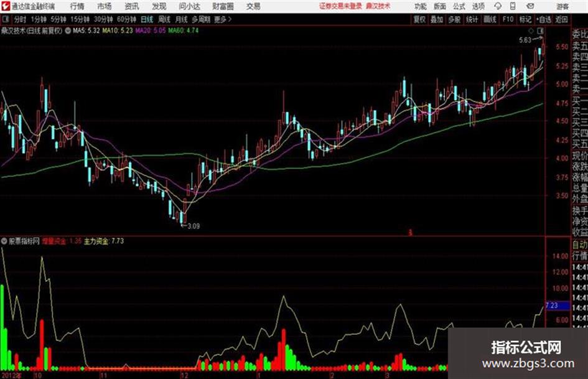
Task: Click the month 12 marker on time axis
Action: (x=184, y=375)
